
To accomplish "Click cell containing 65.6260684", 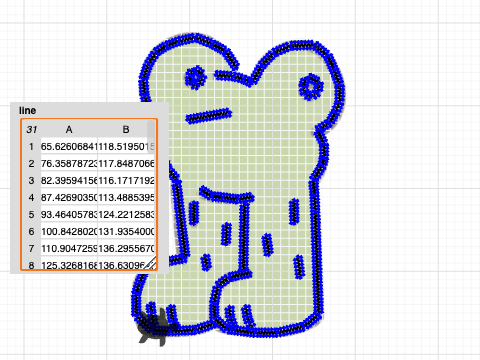I will [69, 146].
